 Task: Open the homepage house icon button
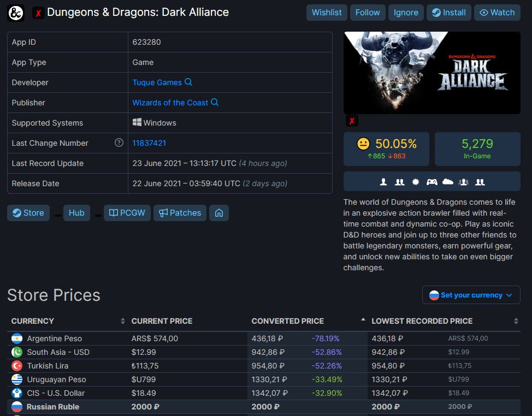[219, 213]
